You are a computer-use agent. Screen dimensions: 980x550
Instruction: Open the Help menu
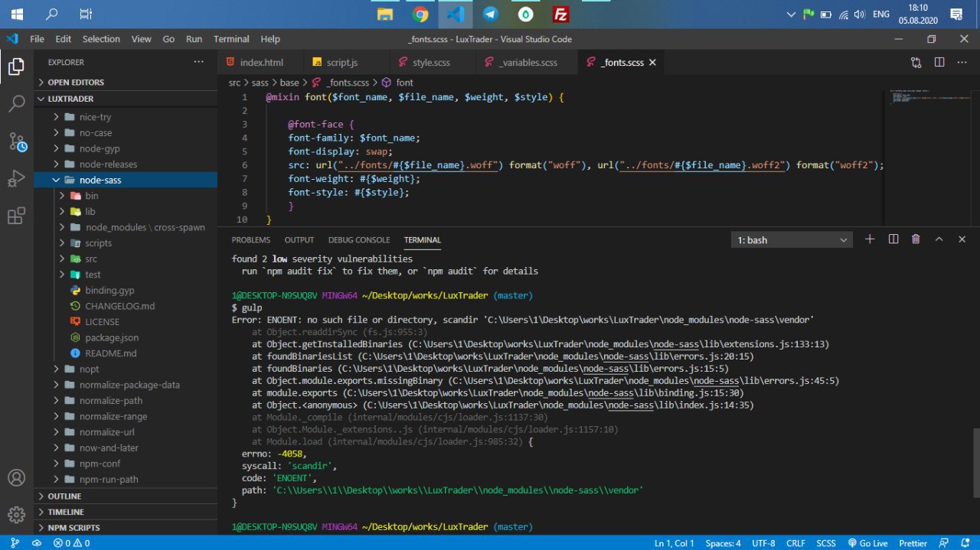(270, 39)
